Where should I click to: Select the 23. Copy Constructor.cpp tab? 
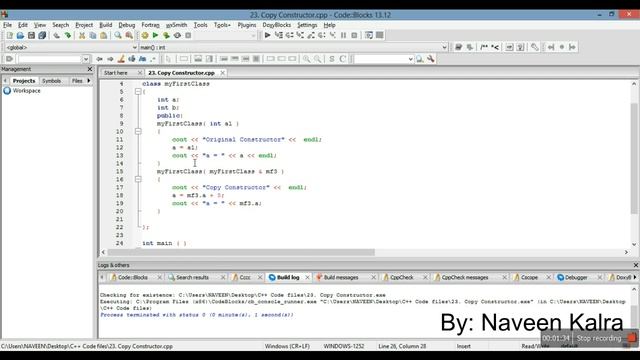pyautogui.click(x=181, y=73)
